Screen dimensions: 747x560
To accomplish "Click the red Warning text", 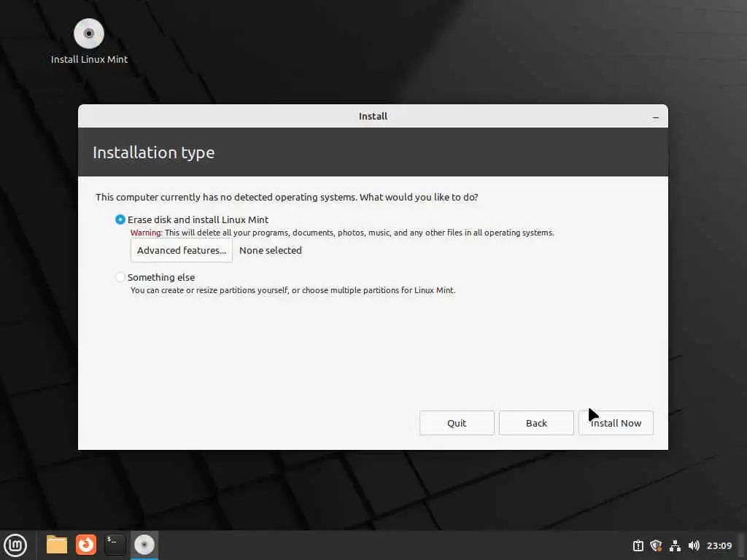I will (146, 233).
